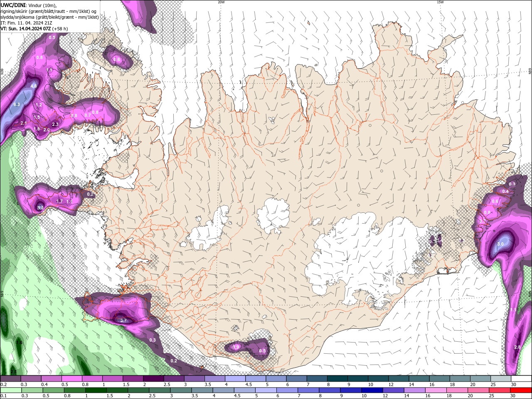532x399 pixels.
Task: Select the white 30 swatch, upper legend row
Action: tap(521, 379)
